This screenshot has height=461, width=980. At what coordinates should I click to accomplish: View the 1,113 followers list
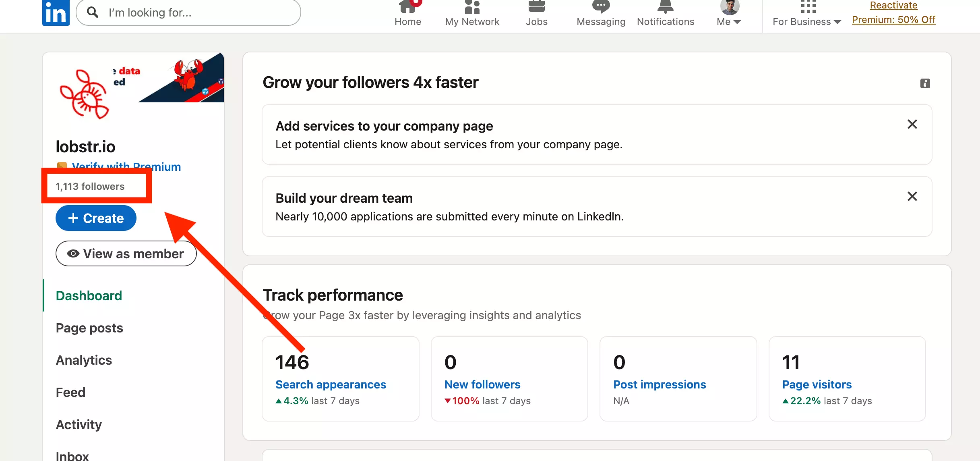click(x=90, y=186)
